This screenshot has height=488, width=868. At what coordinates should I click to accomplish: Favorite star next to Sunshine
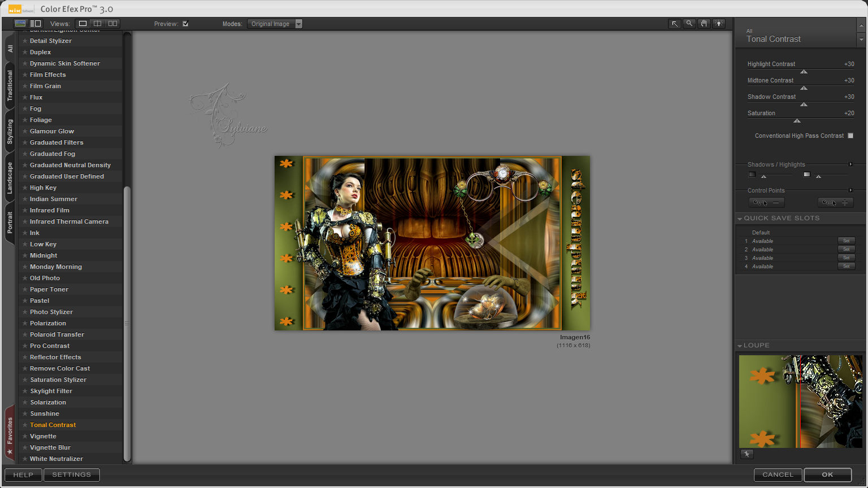pyautogui.click(x=25, y=413)
